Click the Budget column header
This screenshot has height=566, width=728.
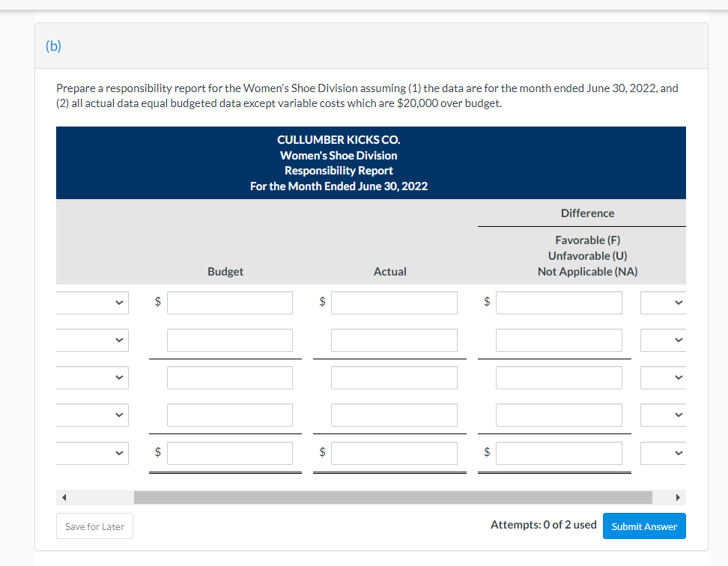[x=225, y=272]
